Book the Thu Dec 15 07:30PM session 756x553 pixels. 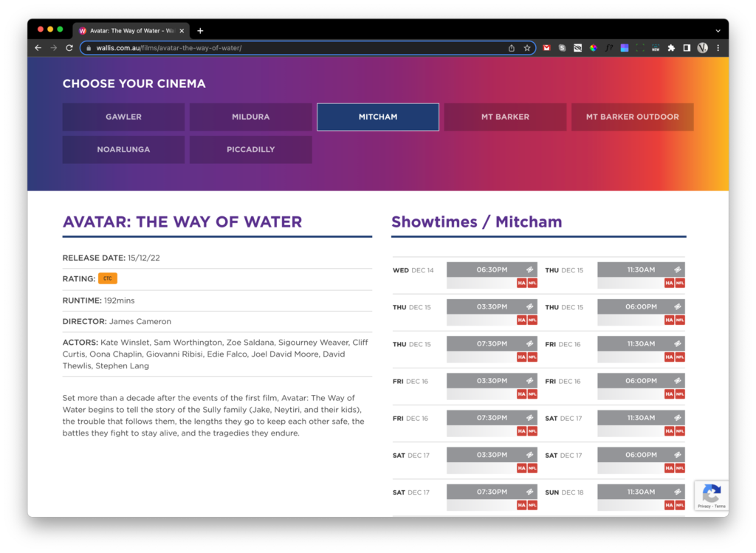tap(492, 344)
